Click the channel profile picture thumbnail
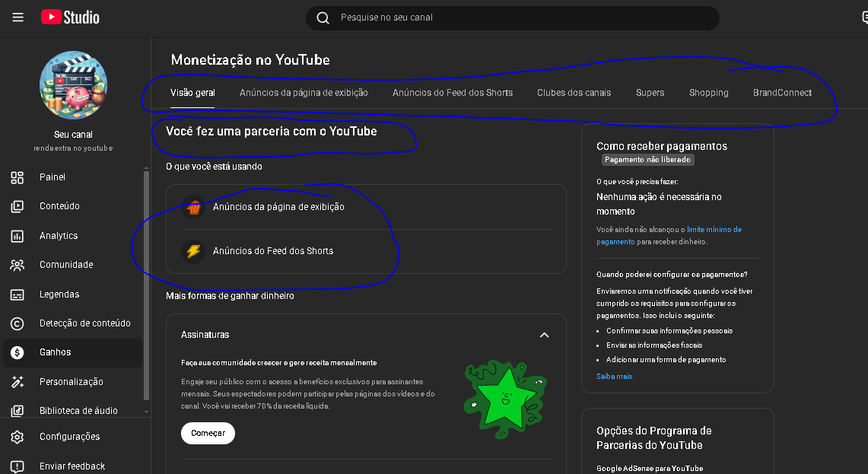868x474 pixels. pos(73,85)
